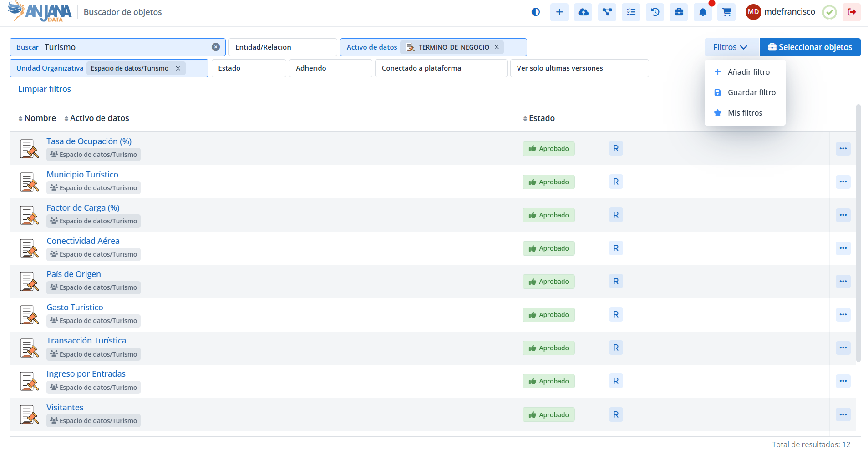Open the history clock icon
The image size is (868, 464).
(655, 12)
